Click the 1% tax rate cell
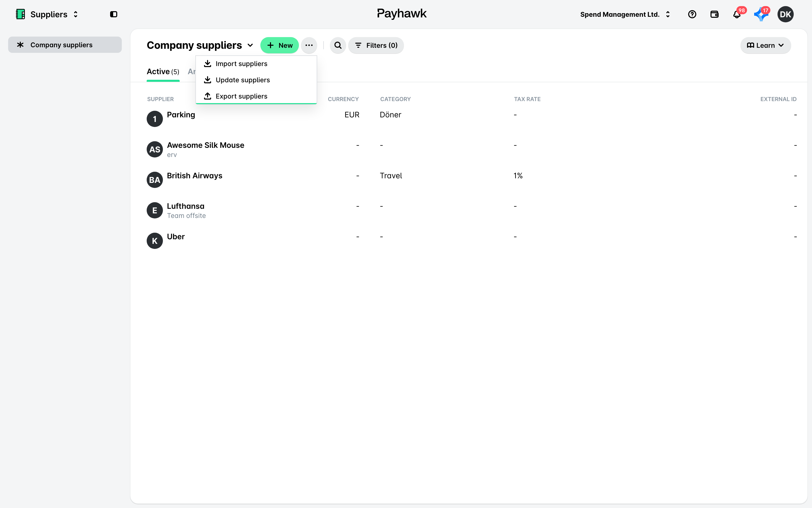Viewport: 812px width, 508px height. tap(518, 176)
